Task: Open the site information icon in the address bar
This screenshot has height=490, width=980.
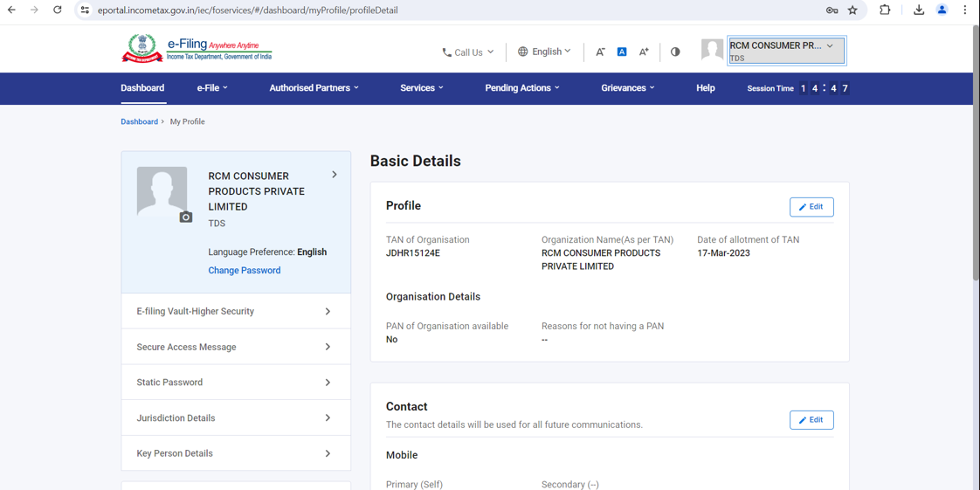Action: tap(86, 10)
